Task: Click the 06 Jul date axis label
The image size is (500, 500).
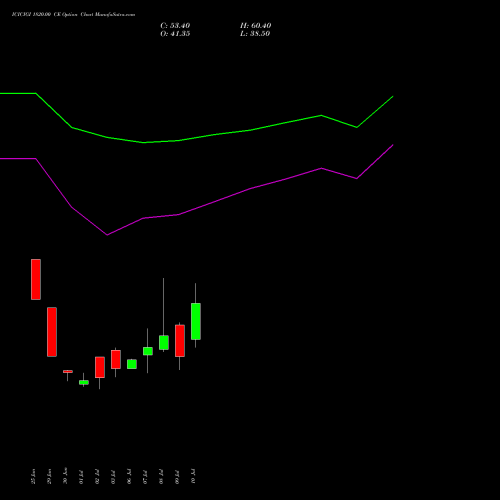Action: pyautogui.click(x=129, y=476)
